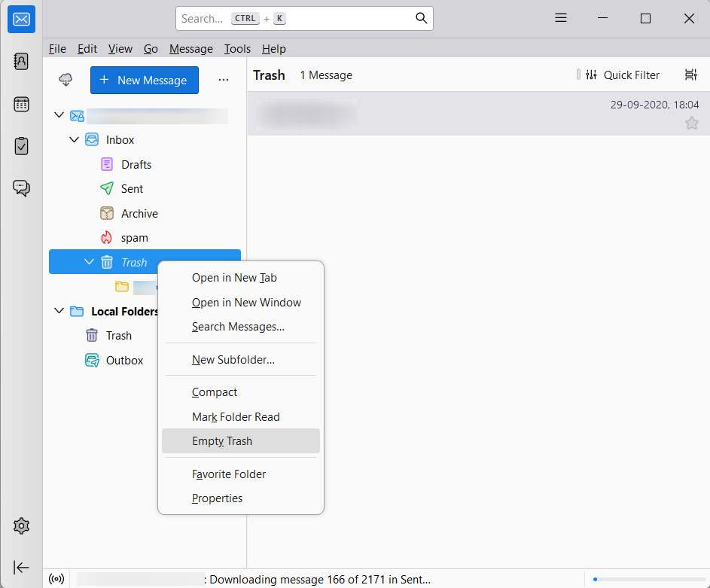
Task: Open the Calendar space icon
Action: click(21, 105)
